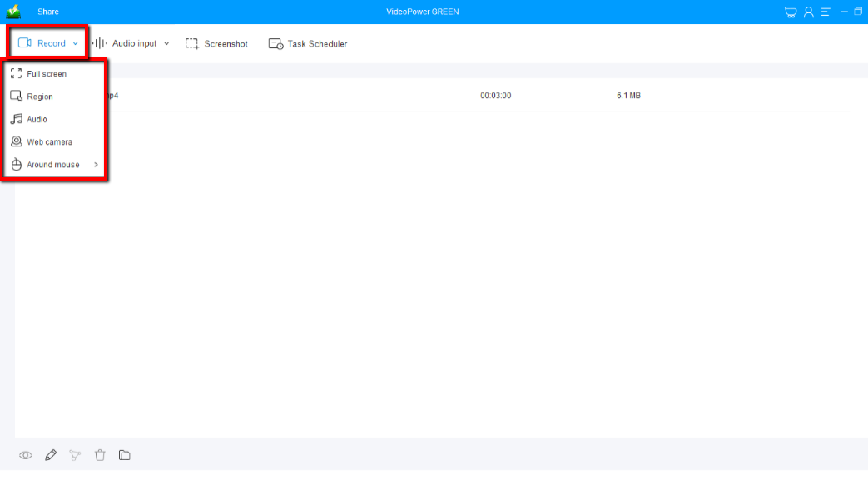Click the VideoPower GREEN app logo
Screen dimensions: 868x485
[13, 12]
